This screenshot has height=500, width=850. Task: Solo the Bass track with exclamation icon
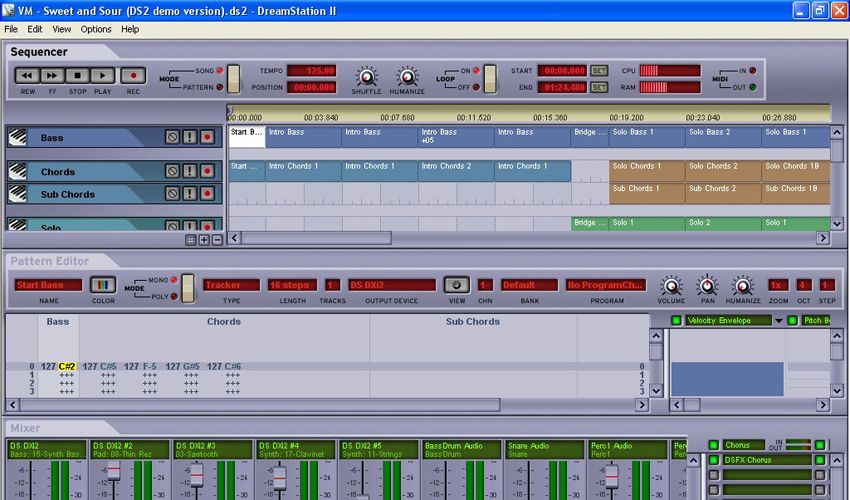tap(190, 137)
